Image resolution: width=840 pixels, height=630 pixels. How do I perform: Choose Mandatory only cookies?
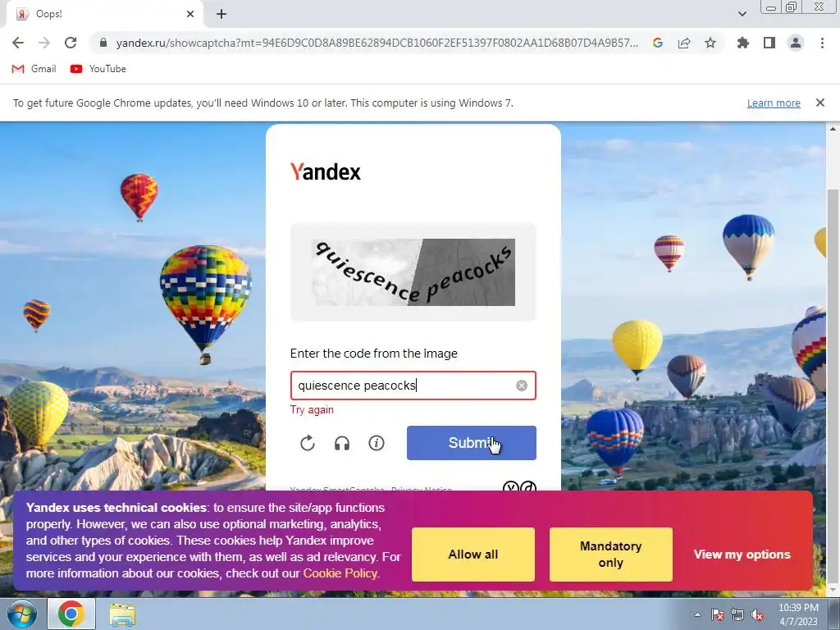(x=610, y=555)
